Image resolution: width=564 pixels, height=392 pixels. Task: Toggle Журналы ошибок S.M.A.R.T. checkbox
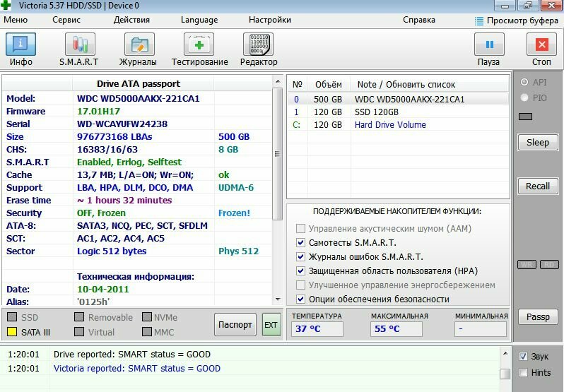pos(300,256)
